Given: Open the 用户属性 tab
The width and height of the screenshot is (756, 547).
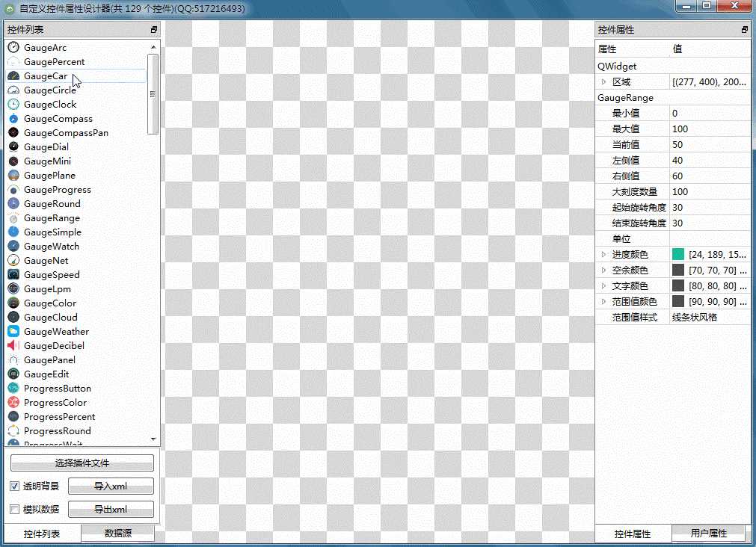Looking at the screenshot, I should (x=709, y=533).
